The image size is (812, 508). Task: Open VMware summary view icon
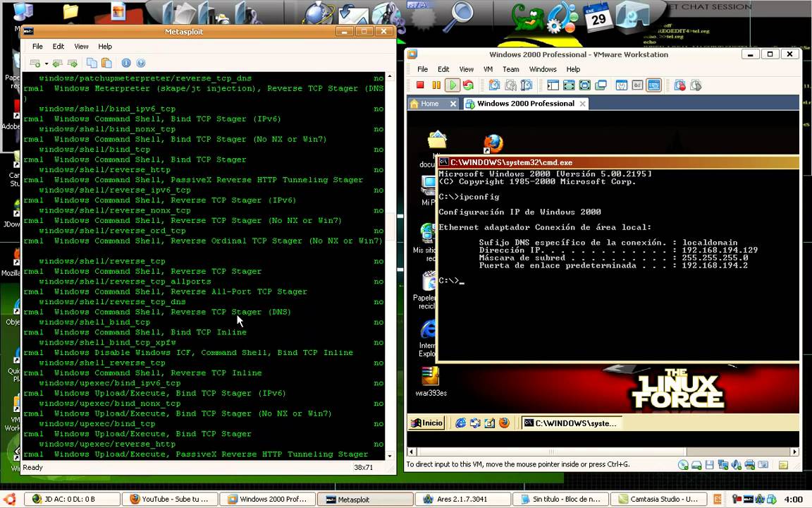click(x=622, y=85)
